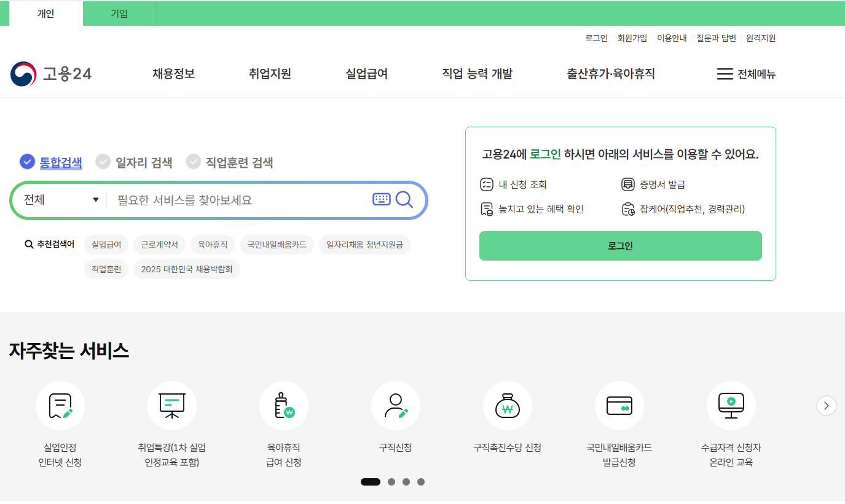Click the 실업인정 인터넷 신청 document icon

click(60, 405)
